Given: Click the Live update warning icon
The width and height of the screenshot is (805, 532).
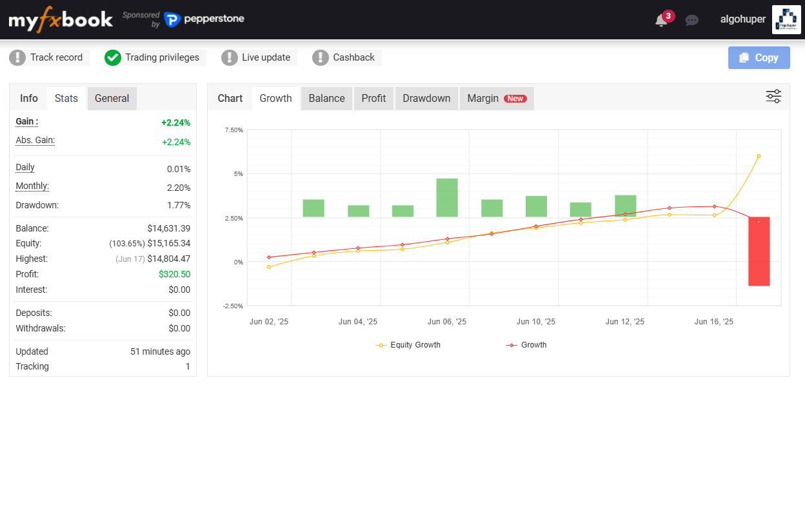Looking at the screenshot, I should [x=230, y=57].
